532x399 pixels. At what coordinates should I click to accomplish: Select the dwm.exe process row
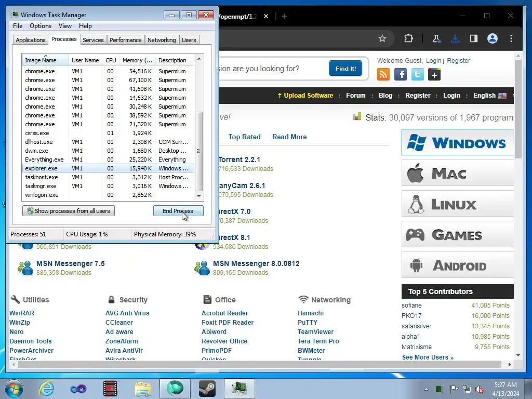tap(108, 151)
